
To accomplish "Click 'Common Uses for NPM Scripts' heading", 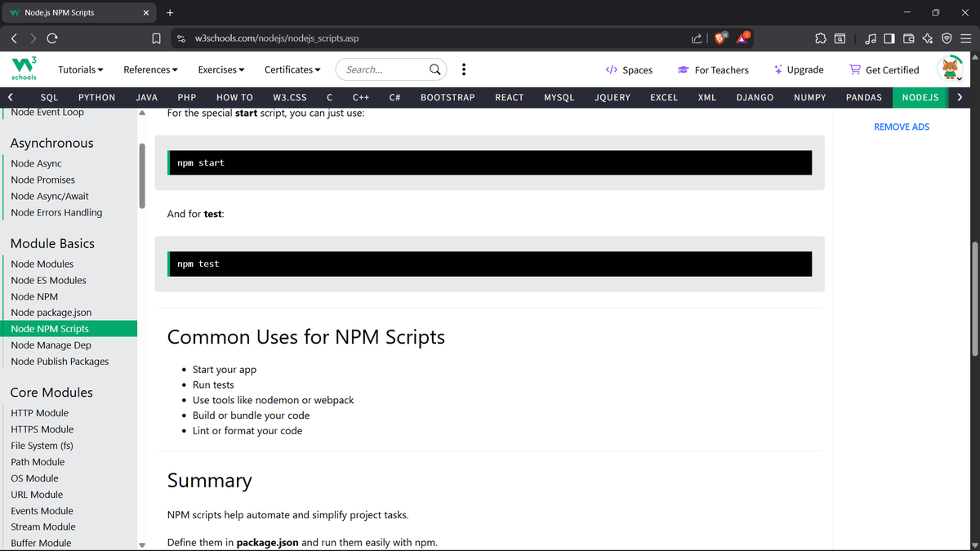I will pos(306,337).
